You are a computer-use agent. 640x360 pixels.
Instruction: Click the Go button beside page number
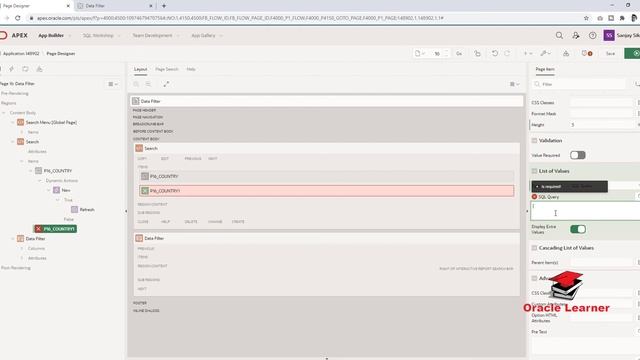pos(459,53)
